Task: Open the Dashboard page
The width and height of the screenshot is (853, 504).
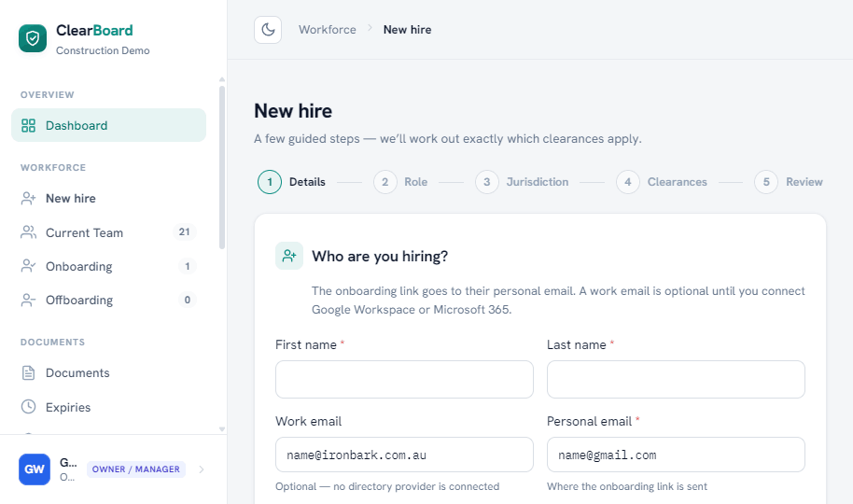Action: click(x=109, y=125)
